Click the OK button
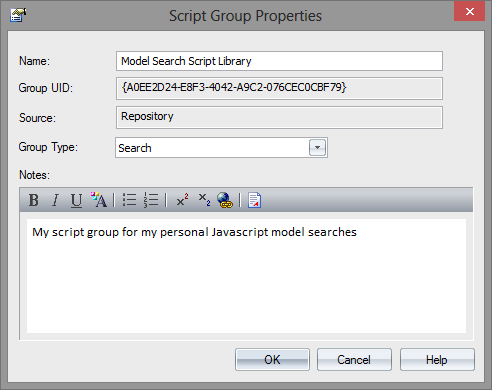Screen dimensions: 492x390 pos(272,360)
